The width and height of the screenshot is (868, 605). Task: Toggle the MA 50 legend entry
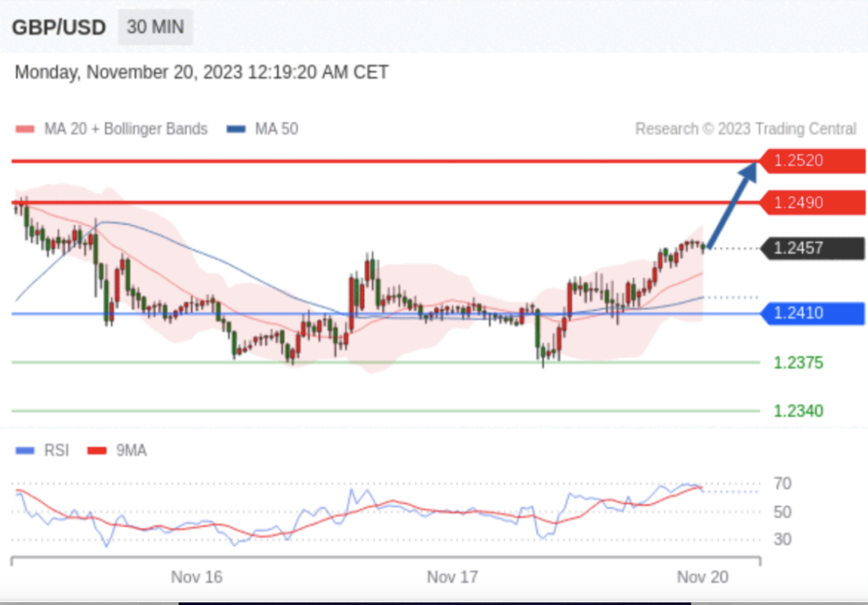pyautogui.click(x=262, y=129)
